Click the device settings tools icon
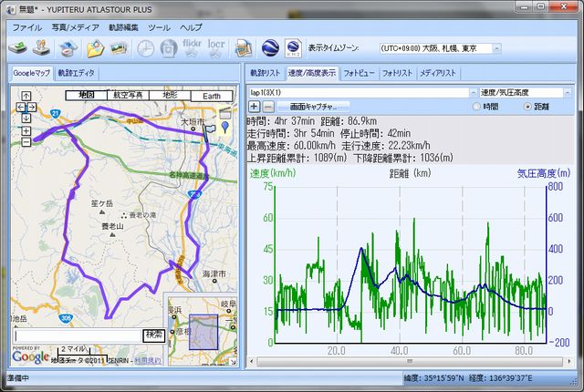584x392 pixels. click(41, 48)
